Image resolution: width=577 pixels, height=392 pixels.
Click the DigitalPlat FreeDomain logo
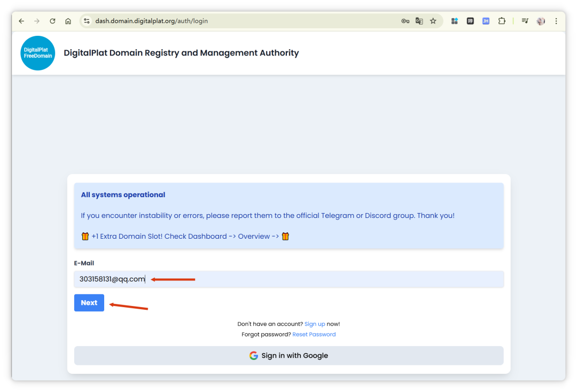click(x=37, y=53)
